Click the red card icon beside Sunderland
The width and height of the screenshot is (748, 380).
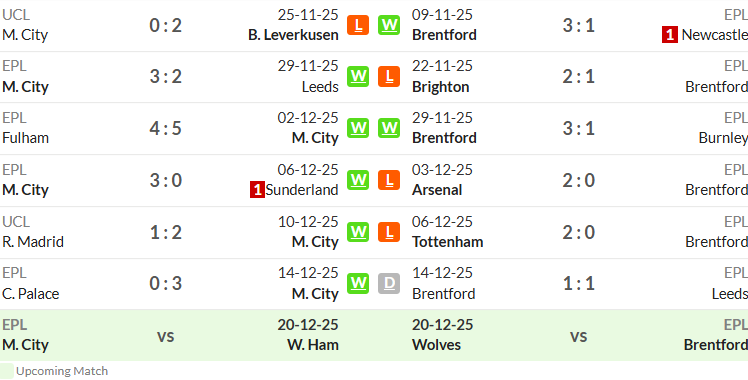257,190
